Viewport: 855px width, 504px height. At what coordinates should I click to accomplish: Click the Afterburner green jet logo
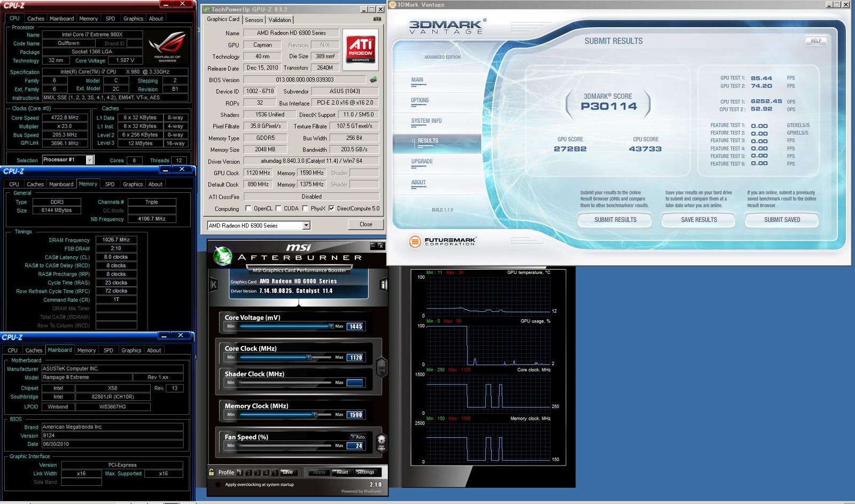pyautogui.click(x=222, y=256)
